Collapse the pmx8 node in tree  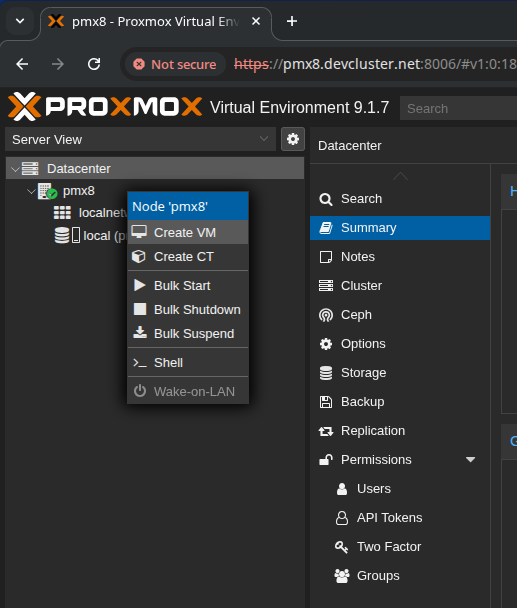click(x=31, y=192)
